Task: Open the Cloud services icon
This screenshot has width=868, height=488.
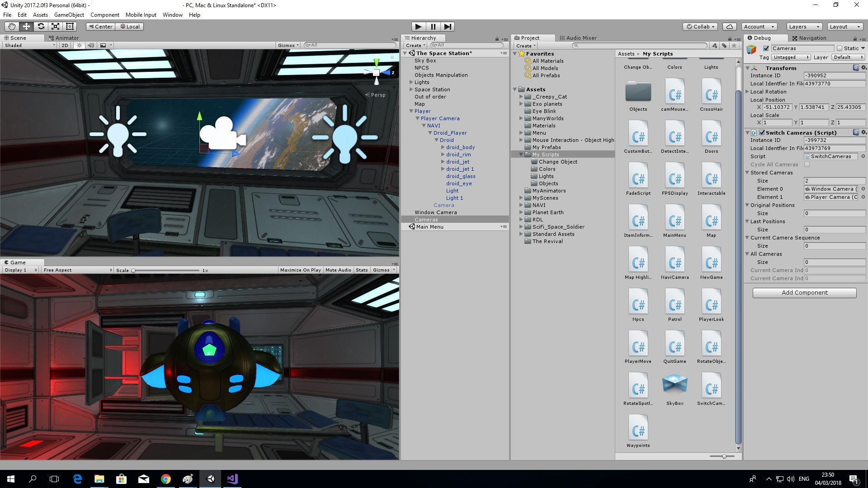Action: tap(730, 27)
